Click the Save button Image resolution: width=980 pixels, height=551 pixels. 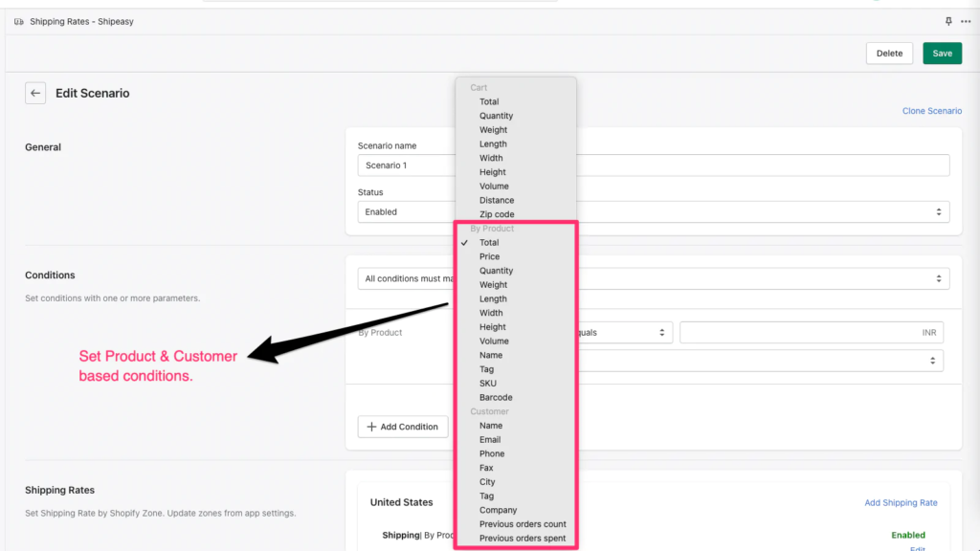[942, 53]
